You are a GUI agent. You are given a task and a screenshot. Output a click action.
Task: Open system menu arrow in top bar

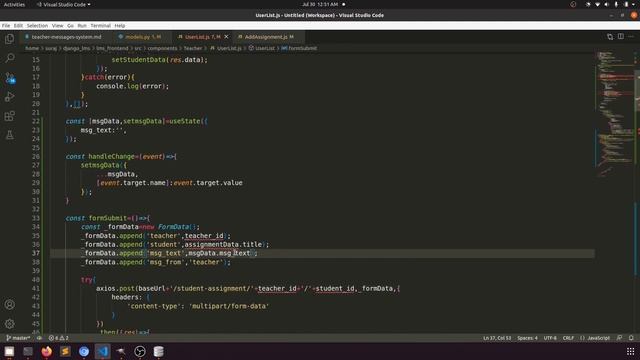coord(634,4)
